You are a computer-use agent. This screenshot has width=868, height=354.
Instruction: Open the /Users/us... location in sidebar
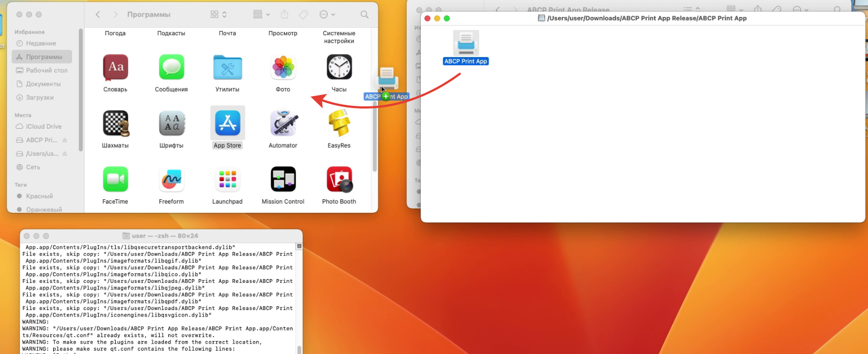tap(36, 154)
